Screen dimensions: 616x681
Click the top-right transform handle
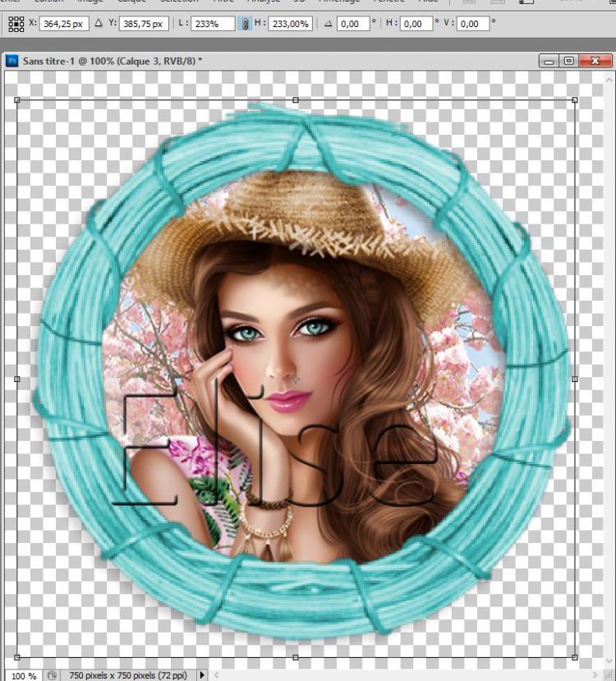coord(574,100)
